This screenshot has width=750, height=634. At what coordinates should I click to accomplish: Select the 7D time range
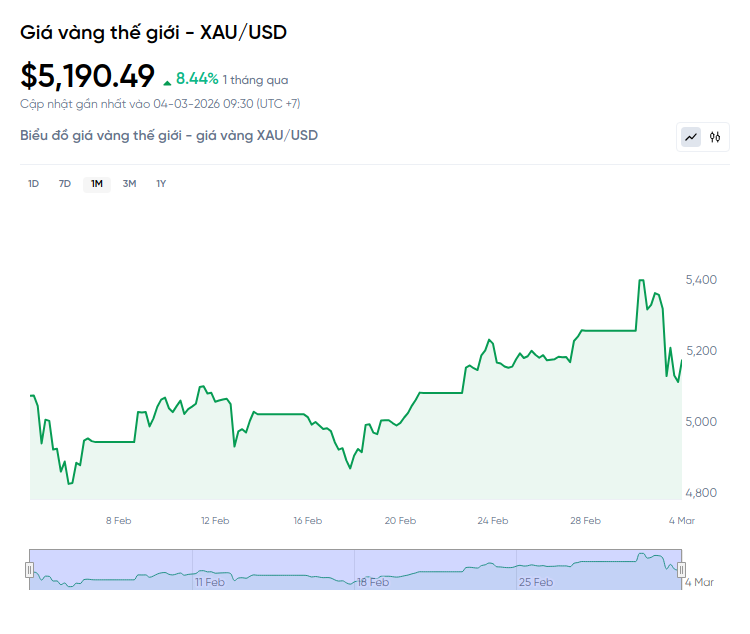(x=65, y=183)
